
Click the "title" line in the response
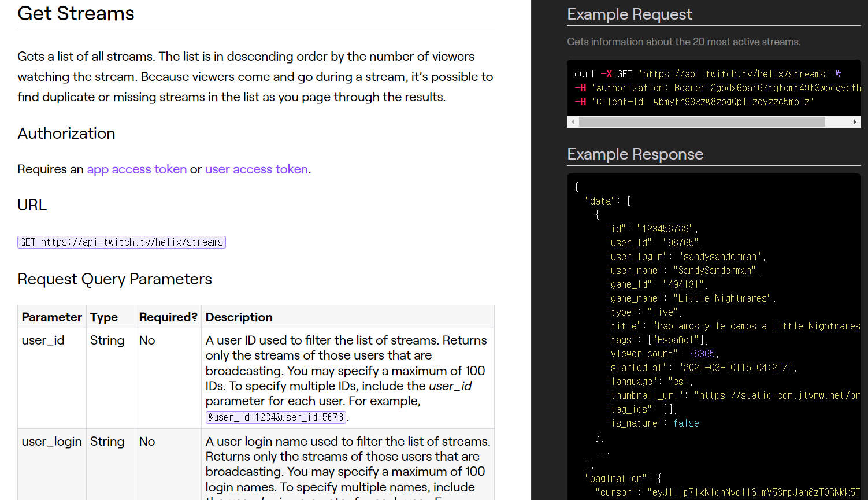tap(733, 326)
